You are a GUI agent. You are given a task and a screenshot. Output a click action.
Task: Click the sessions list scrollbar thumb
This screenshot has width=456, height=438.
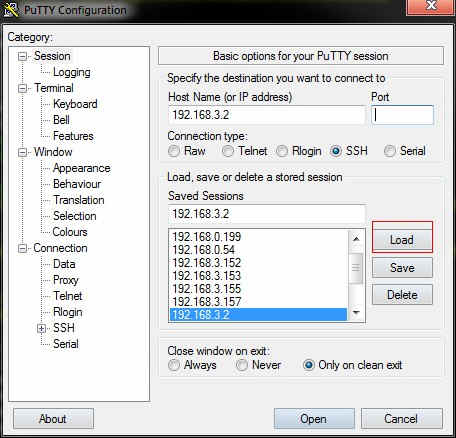click(x=356, y=268)
